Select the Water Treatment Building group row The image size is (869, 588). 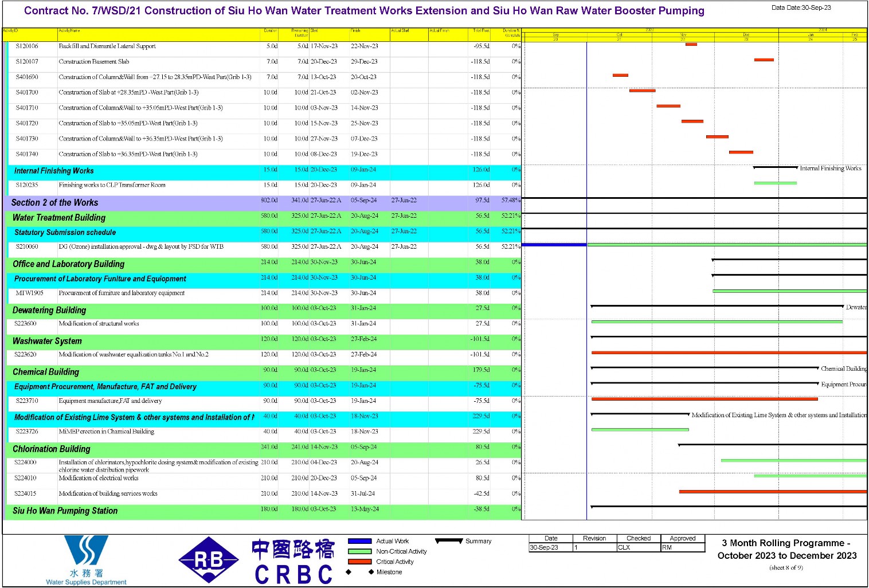(x=265, y=218)
